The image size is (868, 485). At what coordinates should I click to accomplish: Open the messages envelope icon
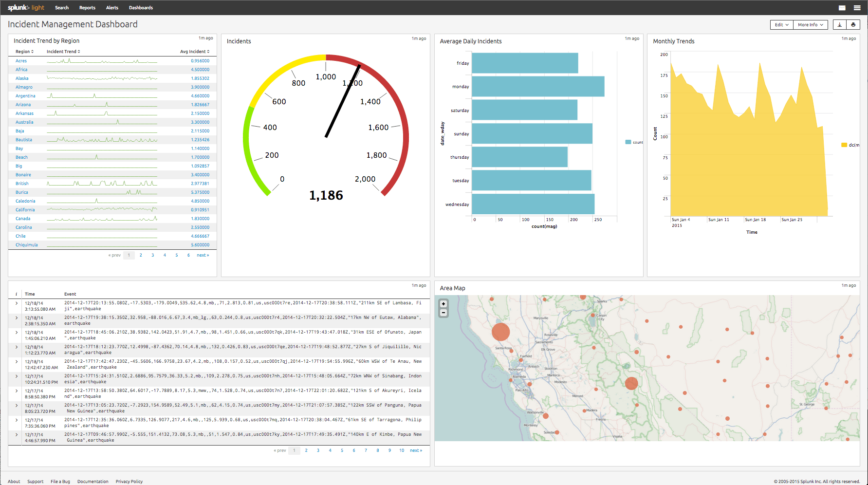pos(842,7)
